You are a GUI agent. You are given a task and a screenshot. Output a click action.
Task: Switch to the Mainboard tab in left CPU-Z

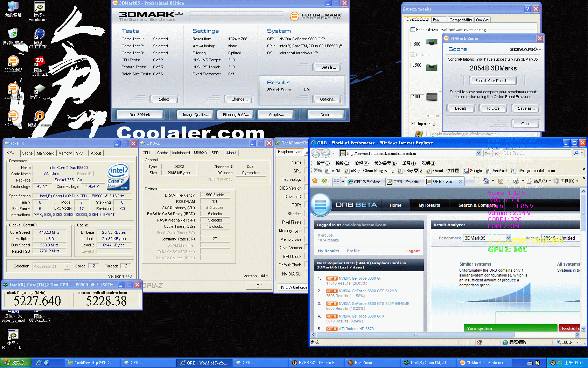pyautogui.click(x=45, y=153)
